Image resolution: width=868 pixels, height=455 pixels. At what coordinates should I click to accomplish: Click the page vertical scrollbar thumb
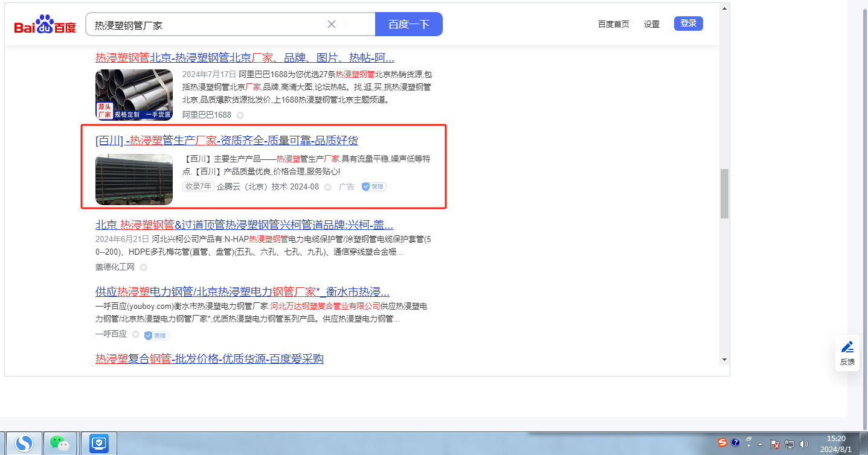[724, 193]
